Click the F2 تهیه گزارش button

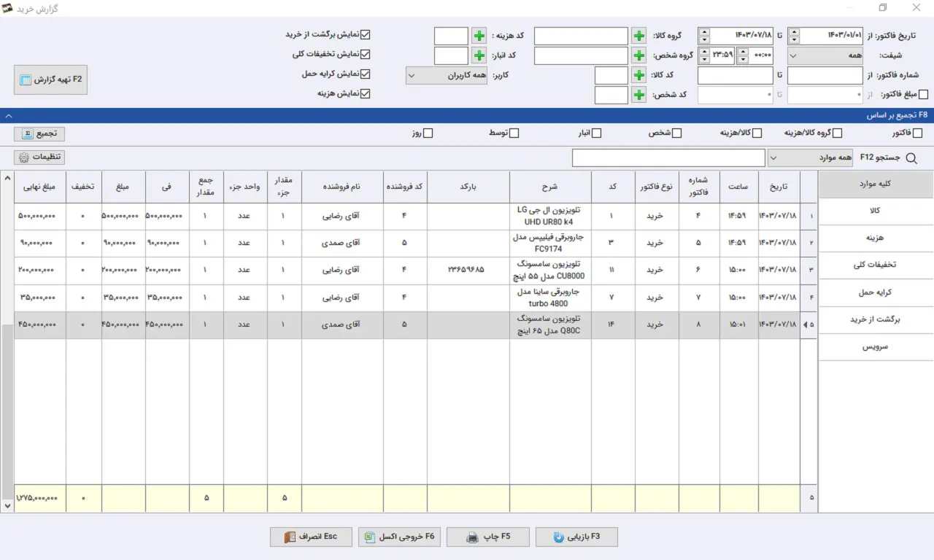coord(51,79)
